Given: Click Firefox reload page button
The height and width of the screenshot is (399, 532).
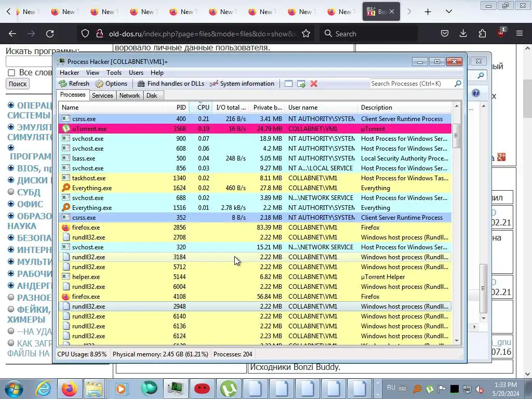Looking at the screenshot, I should tap(50, 34).
